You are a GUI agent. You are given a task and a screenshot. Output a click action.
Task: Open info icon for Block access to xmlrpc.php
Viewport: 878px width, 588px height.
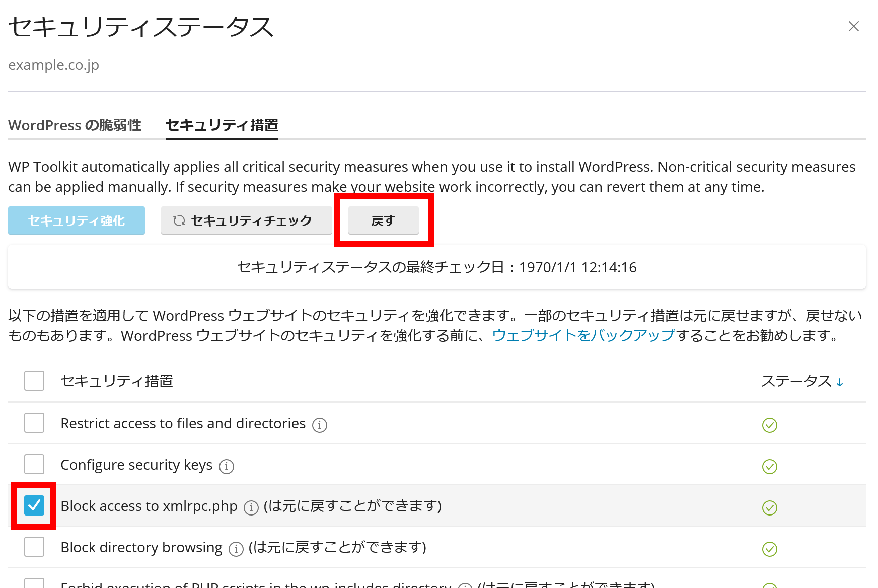click(x=251, y=508)
